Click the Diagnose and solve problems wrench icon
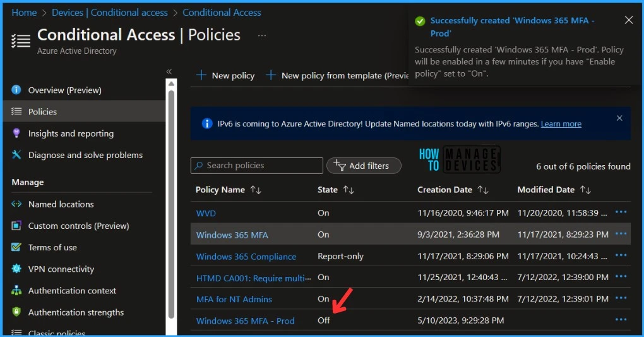 16,155
